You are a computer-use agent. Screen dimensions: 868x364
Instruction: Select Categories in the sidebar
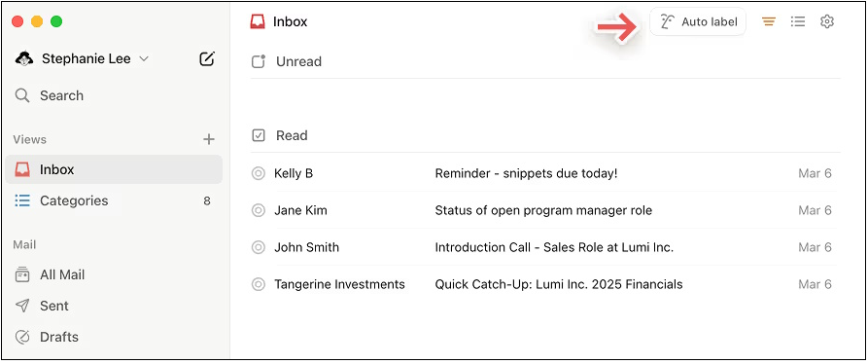[114, 200]
